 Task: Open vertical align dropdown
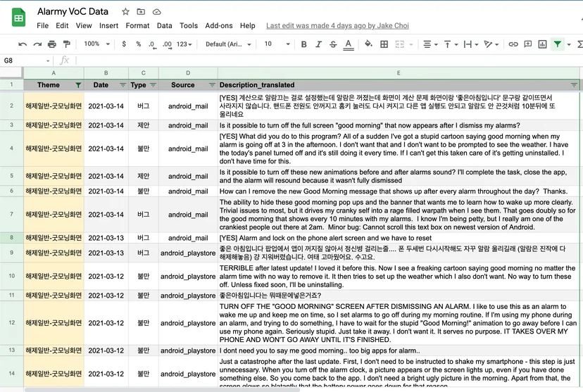pyautogui.click(x=451, y=44)
